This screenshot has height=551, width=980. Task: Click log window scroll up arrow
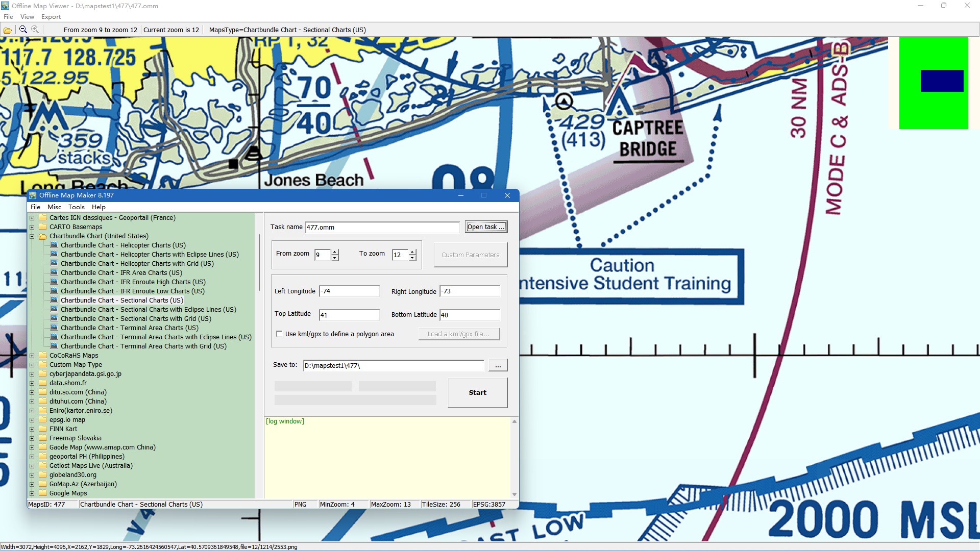point(514,421)
